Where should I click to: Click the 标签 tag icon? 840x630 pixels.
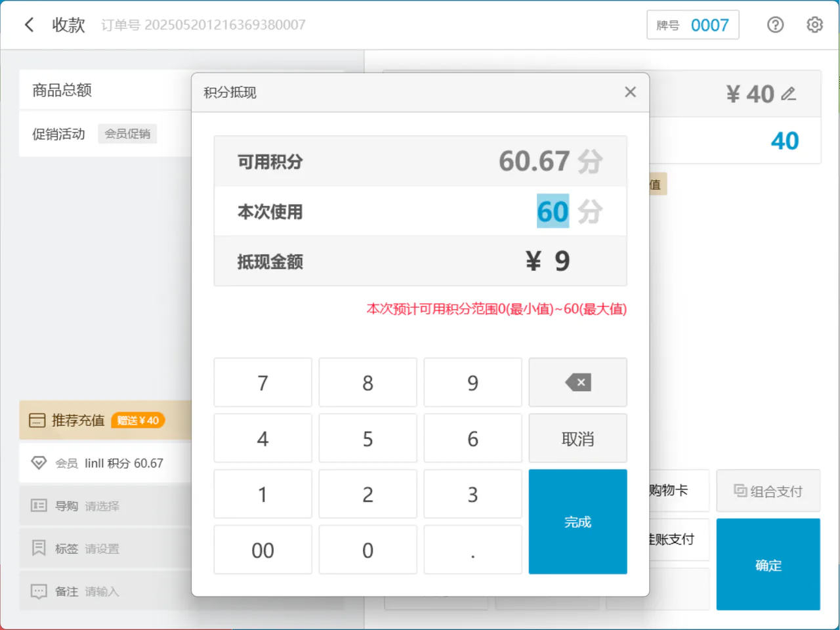(x=39, y=548)
